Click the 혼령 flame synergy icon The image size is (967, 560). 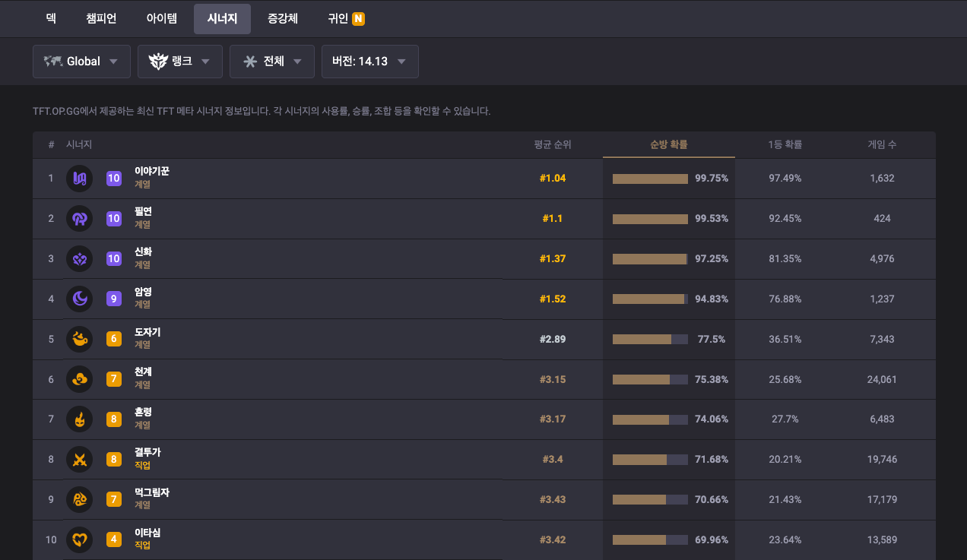click(x=79, y=419)
